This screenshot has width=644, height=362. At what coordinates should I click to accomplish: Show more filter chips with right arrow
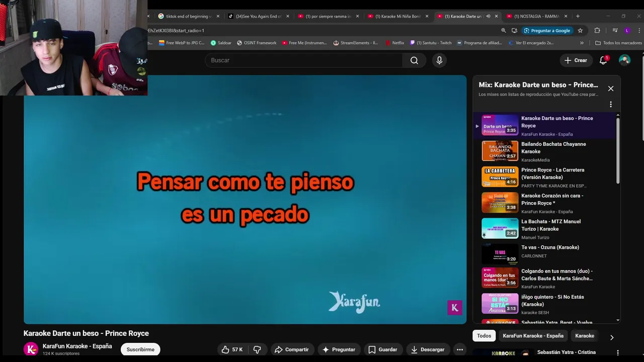tap(612, 337)
